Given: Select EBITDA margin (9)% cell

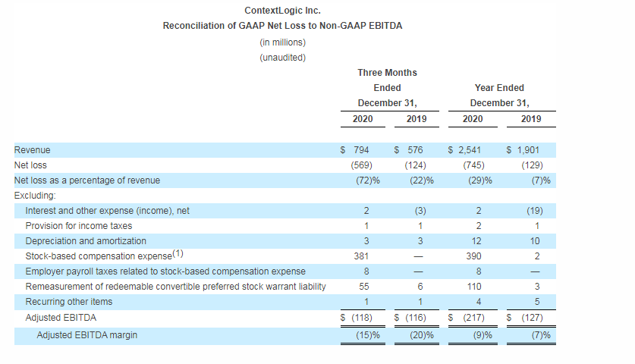Looking at the screenshot, I should pyautogui.click(x=483, y=335).
